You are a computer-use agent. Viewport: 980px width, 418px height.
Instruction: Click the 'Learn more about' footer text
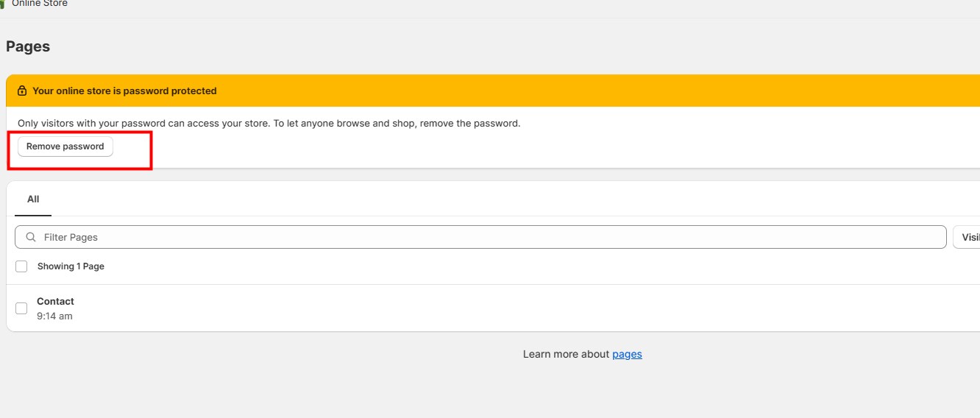pyautogui.click(x=566, y=354)
